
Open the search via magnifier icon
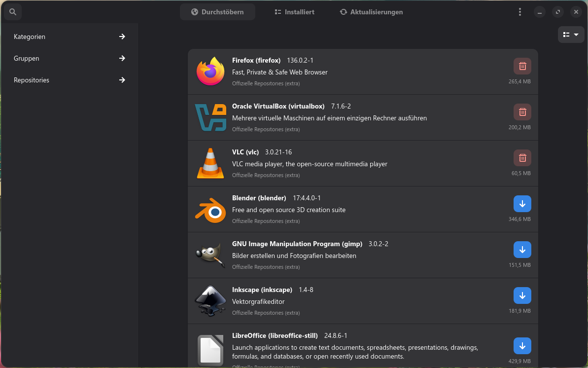pyautogui.click(x=13, y=12)
